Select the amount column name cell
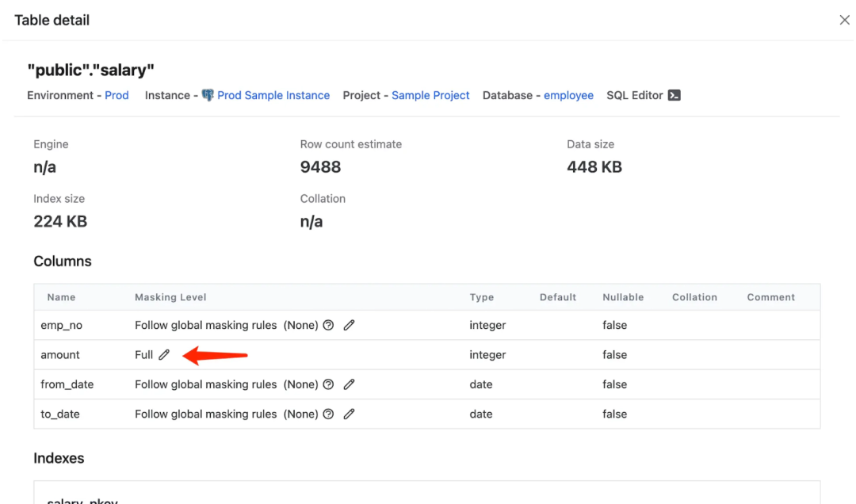The width and height of the screenshot is (856, 504). (x=60, y=355)
